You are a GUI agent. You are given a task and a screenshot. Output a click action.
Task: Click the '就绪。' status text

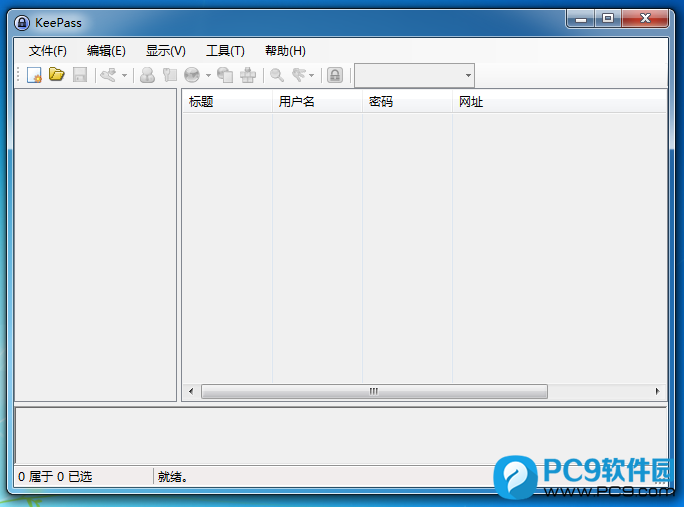coord(173,476)
